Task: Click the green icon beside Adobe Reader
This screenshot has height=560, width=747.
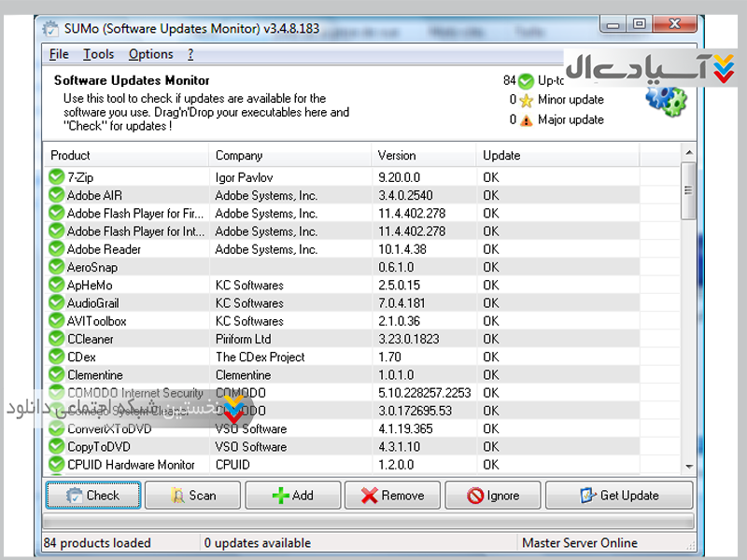Action: (x=56, y=249)
